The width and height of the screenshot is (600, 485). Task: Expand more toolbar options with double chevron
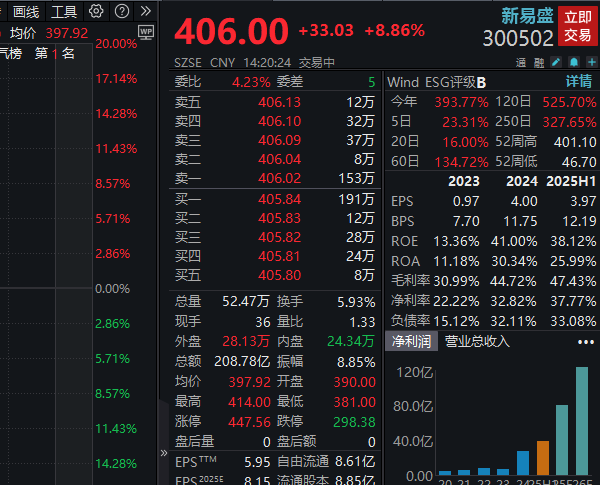[146, 11]
